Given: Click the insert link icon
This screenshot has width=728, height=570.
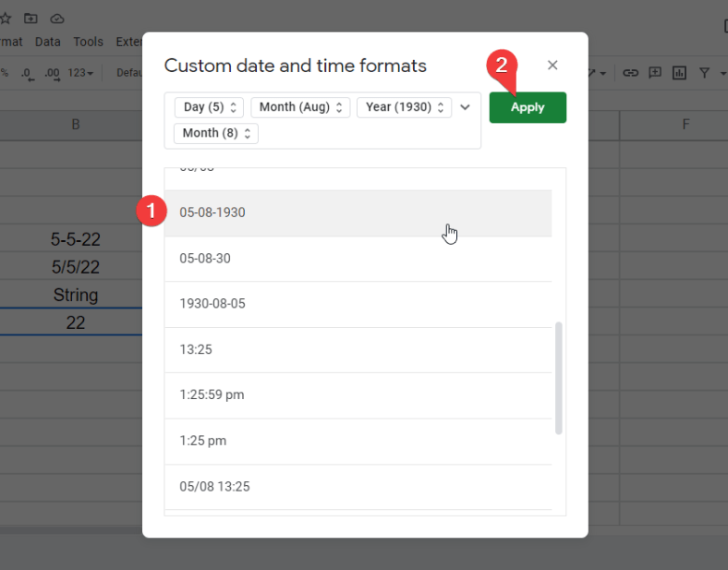Looking at the screenshot, I should coord(630,73).
